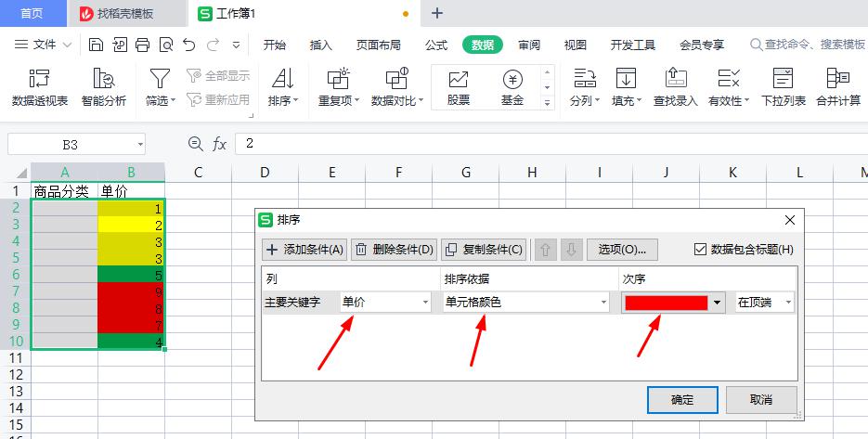
Task: Switch to the 首页 tab
Action: [32, 13]
